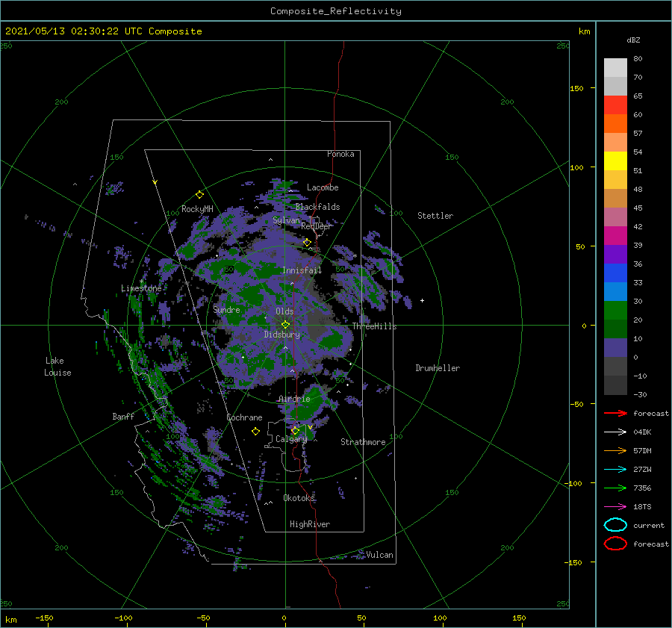Click the 'current' legend label

tap(649, 525)
